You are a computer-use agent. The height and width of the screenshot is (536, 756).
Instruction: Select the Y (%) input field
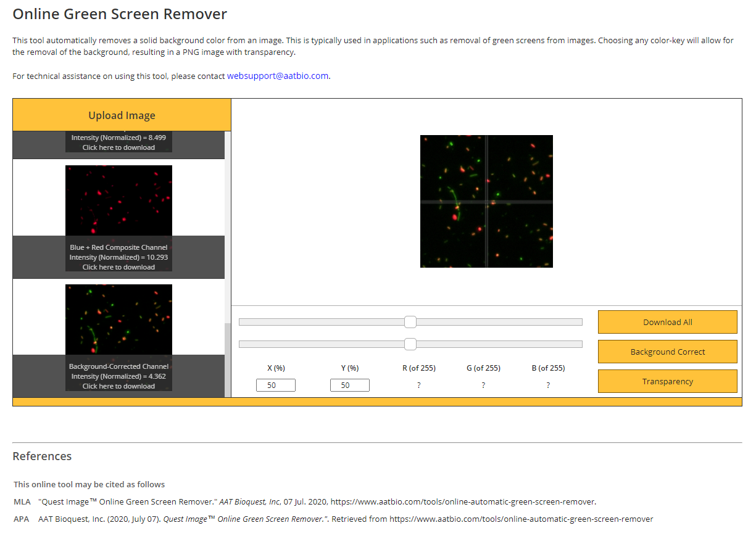pos(349,384)
